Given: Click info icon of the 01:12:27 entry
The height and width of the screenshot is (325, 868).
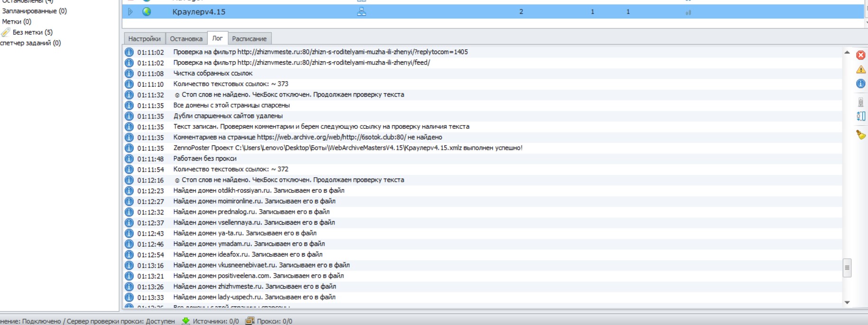Looking at the screenshot, I should pos(129,201).
